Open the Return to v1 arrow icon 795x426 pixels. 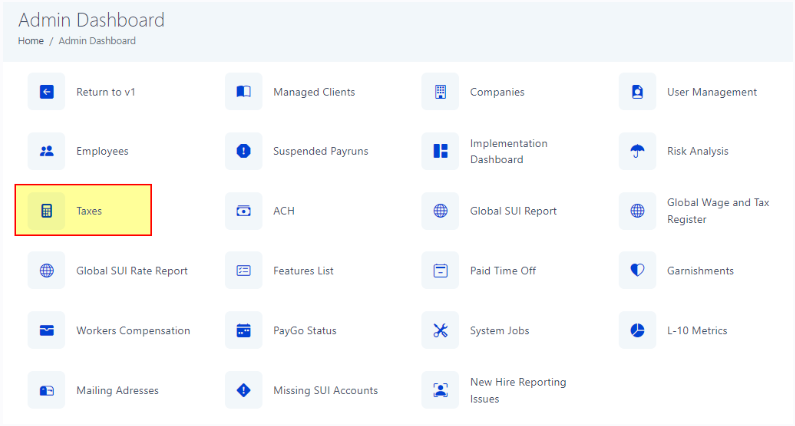click(x=47, y=92)
